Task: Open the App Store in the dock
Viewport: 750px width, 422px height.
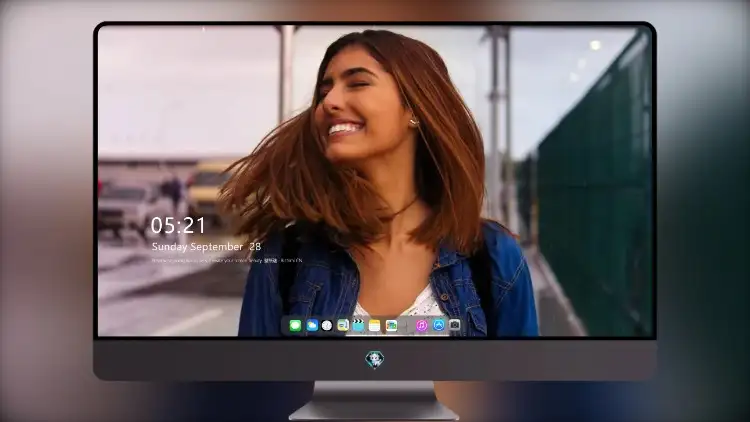Action: point(439,325)
